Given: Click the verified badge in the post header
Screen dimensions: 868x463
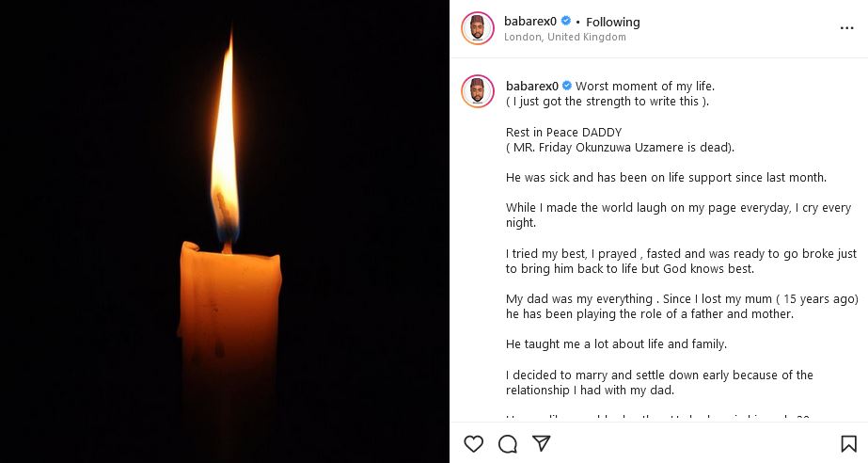Looking at the screenshot, I should click(567, 22).
